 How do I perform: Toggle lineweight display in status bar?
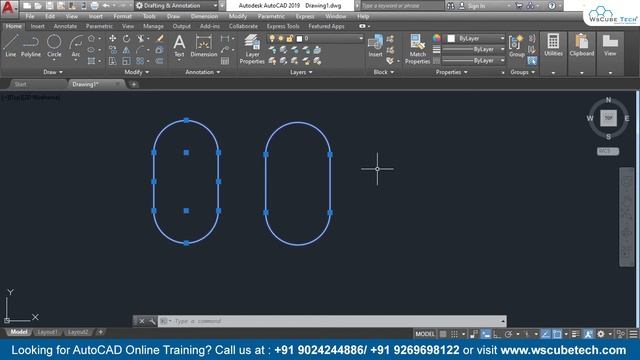[x=575, y=334]
